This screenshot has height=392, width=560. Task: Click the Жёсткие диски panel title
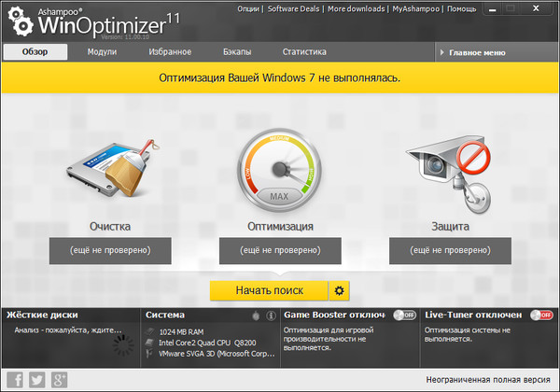click(x=42, y=315)
